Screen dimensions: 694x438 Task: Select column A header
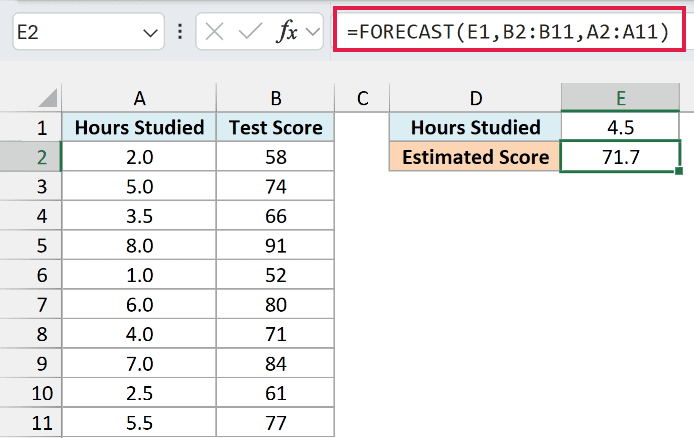(139, 98)
